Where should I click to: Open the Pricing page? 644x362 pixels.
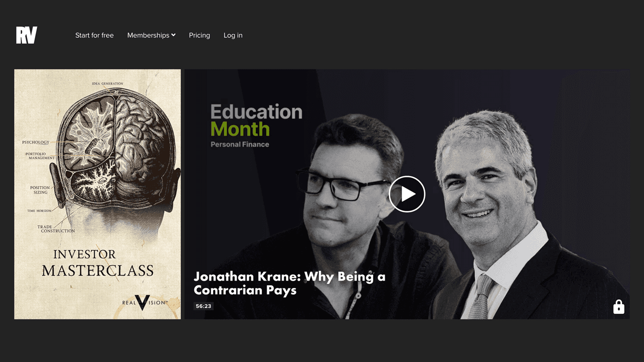pyautogui.click(x=199, y=35)
